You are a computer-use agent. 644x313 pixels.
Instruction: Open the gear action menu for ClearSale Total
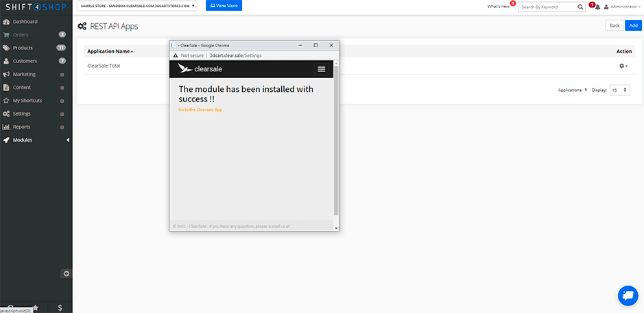coord(623,66)
